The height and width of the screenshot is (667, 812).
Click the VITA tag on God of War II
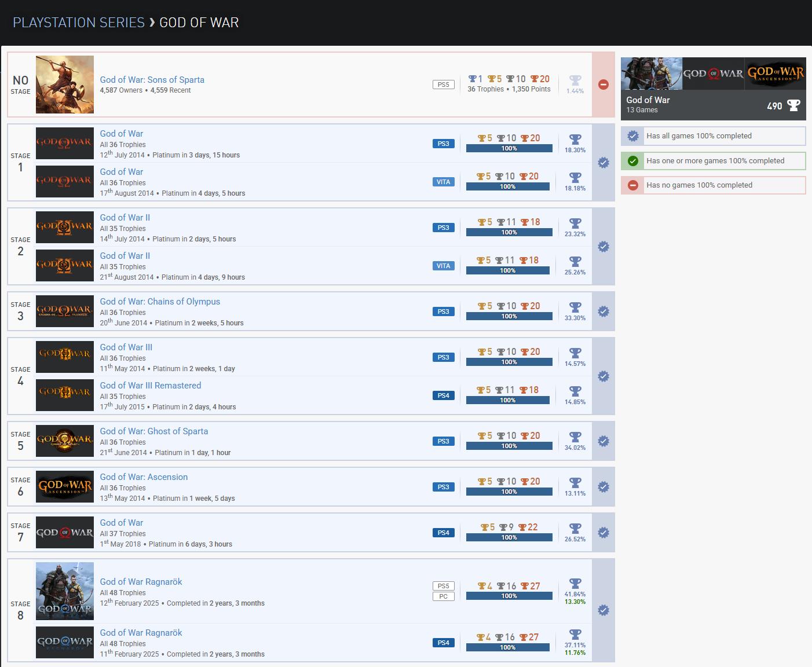443,266
